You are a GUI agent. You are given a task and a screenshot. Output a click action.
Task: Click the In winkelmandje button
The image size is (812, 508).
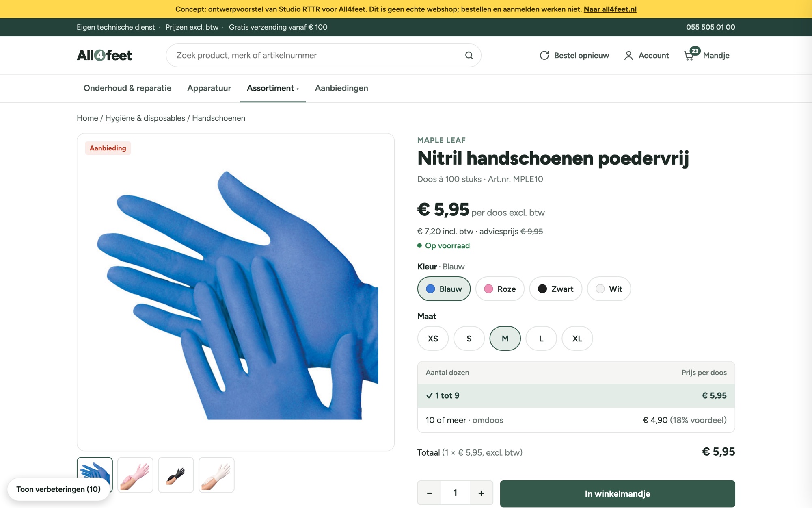(x=617, y=493)
